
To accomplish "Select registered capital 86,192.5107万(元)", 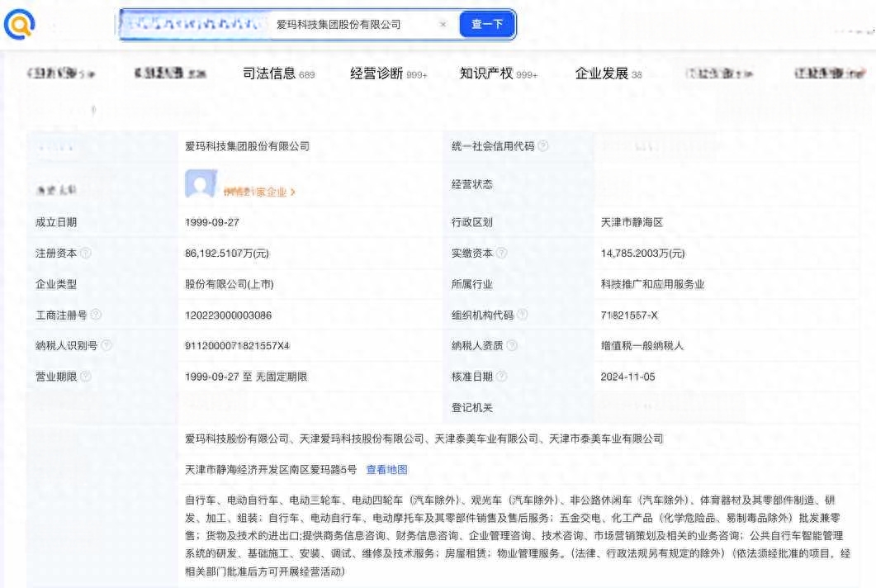I will (x=227, y=254).
